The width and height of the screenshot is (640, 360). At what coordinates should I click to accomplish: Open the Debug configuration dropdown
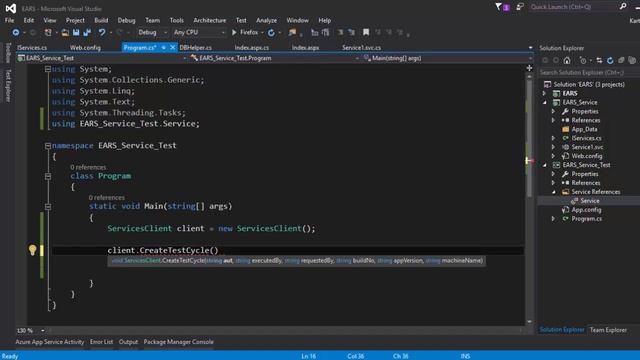pos(153,32)
